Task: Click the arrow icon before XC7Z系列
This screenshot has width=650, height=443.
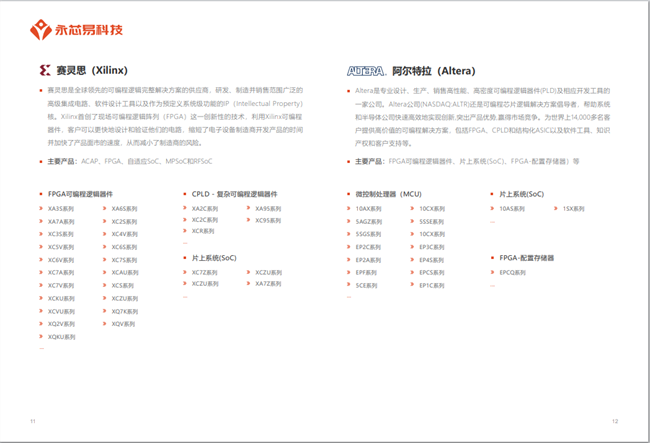Action: [x=186, y=272]
